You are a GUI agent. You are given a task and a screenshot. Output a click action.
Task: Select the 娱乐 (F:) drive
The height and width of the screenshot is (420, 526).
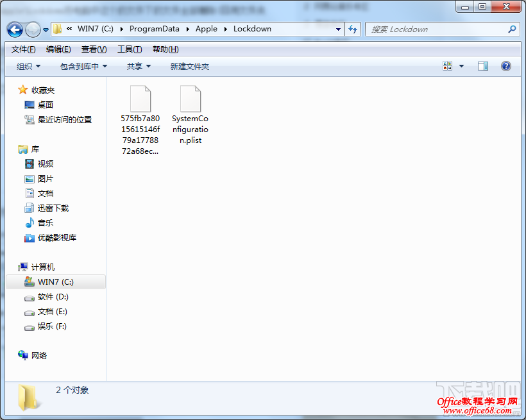(52, 326)
